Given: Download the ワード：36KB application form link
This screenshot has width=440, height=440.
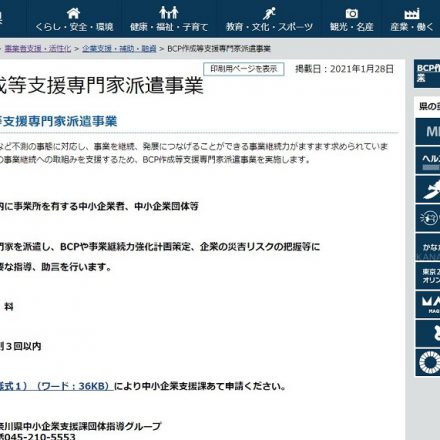Looking at the screenshot, I should [55, 386].
